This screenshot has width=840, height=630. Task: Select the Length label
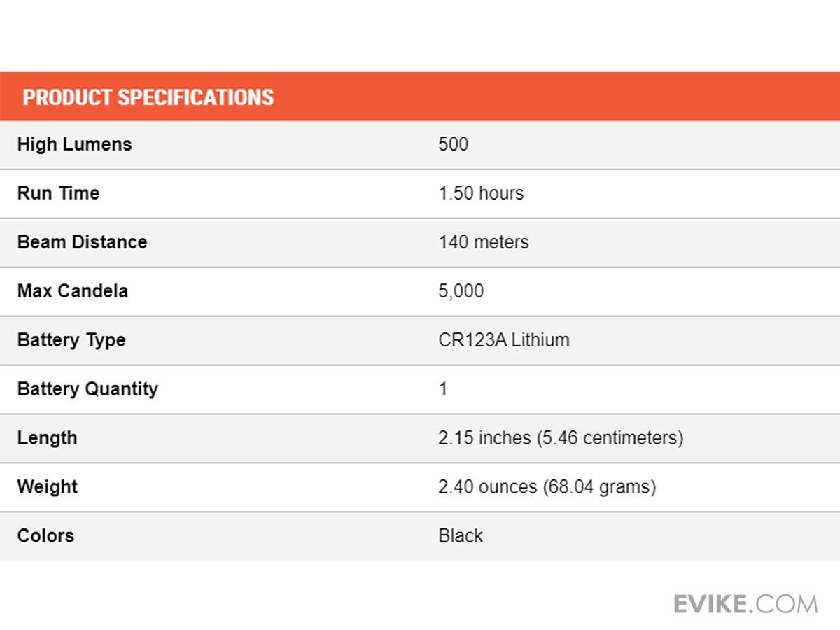47,438
